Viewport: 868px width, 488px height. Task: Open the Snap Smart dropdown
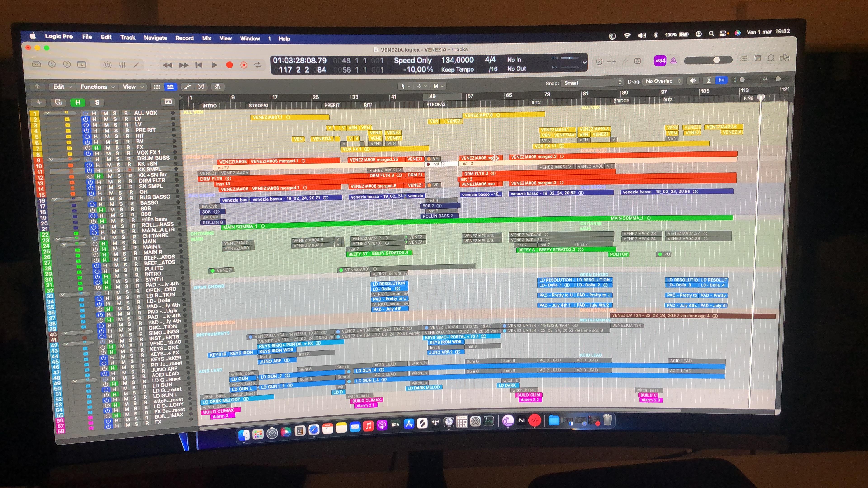pyautogui.click(x=592, y=83)
